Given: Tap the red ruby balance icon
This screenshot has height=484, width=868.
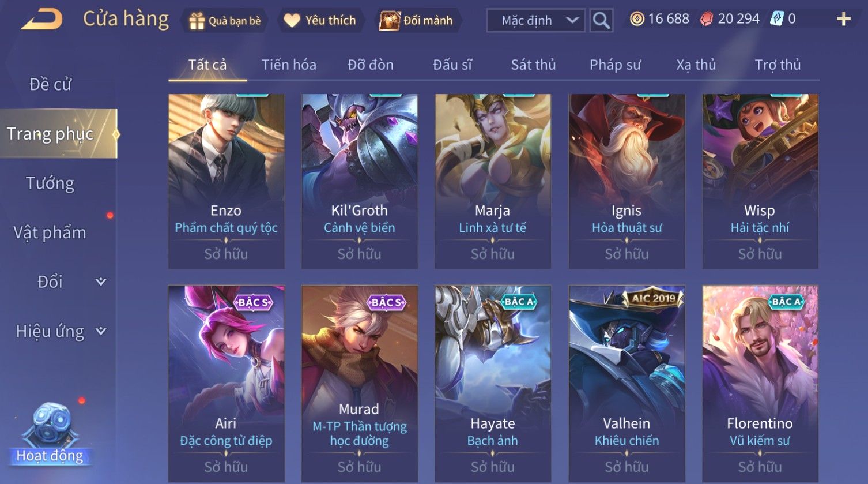Looking at the screenshot, I should [x=707, y=20].
